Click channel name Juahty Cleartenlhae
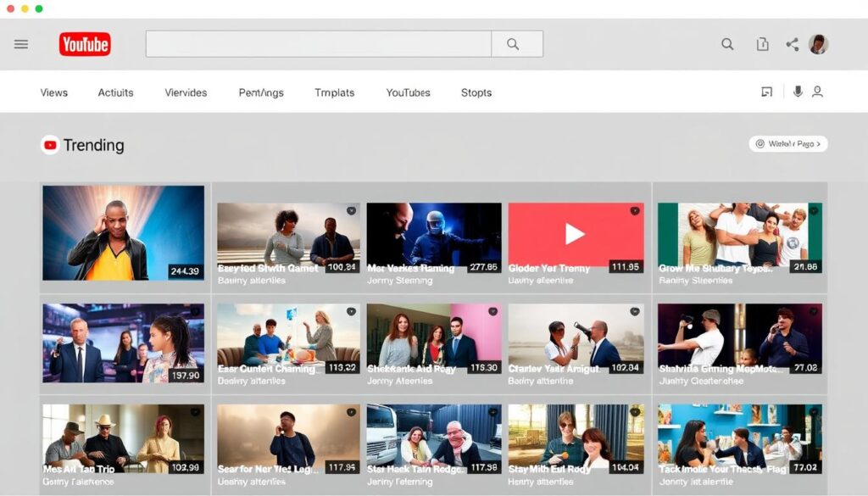Viewport: 868px width, 496px height. click(701, 382)
